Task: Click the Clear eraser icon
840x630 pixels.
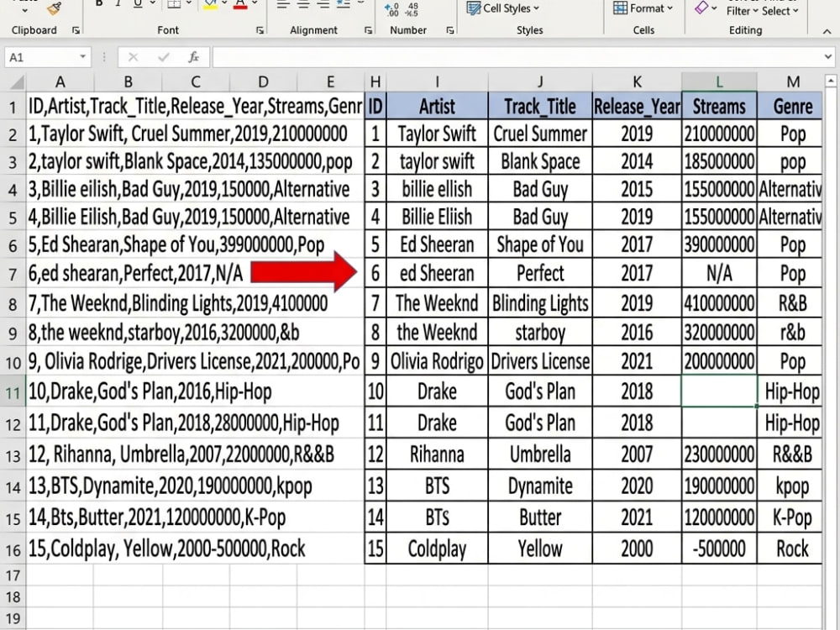Action: tap(701, 8)
